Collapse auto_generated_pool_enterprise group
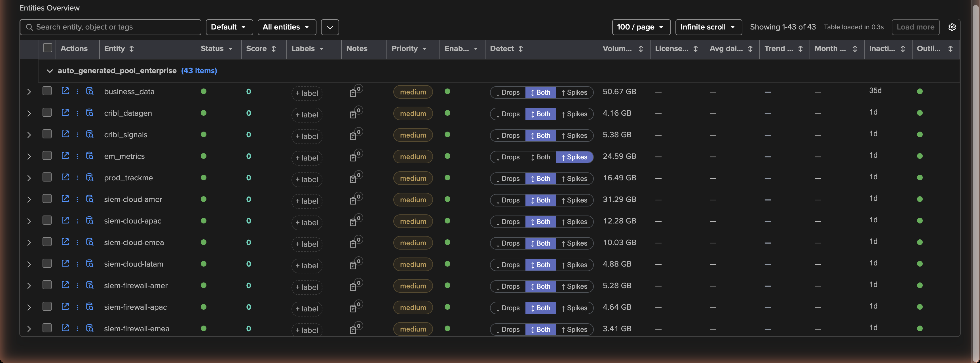 point(49,71)
